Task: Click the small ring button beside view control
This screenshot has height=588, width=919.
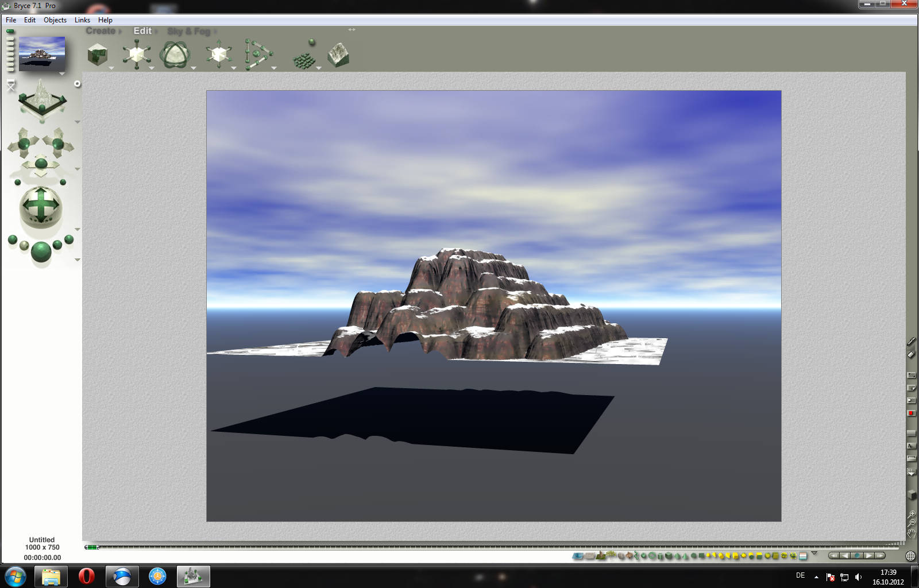Action: pyautogui.click(x=78, y=84)
